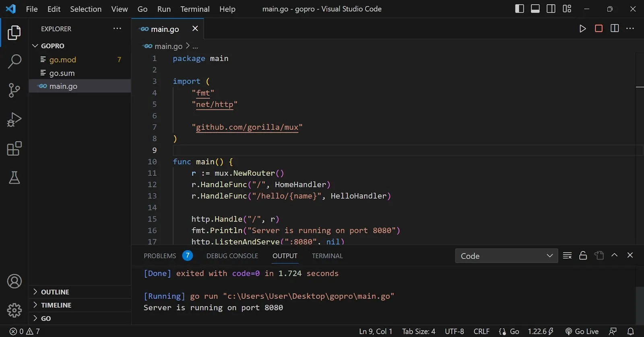Open editor More Actions ellipsis
The width and height of the screenshot is (644, 337).
(630, 29)
